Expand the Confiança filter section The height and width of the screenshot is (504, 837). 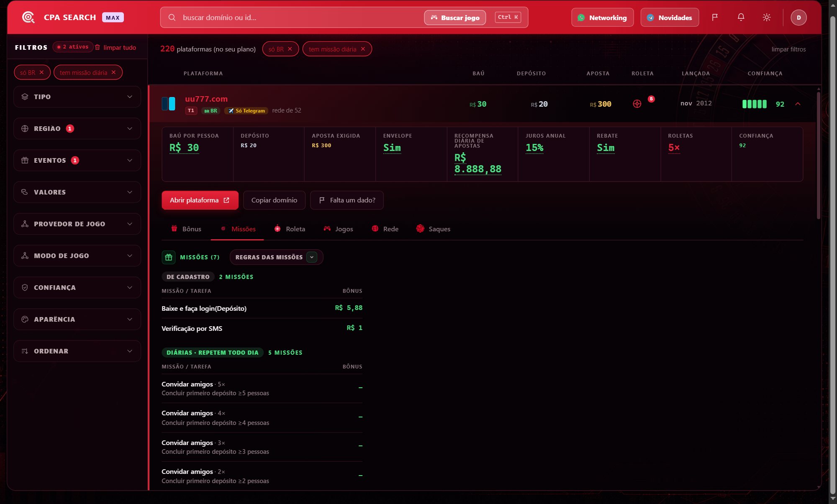[x=77, y=287]
